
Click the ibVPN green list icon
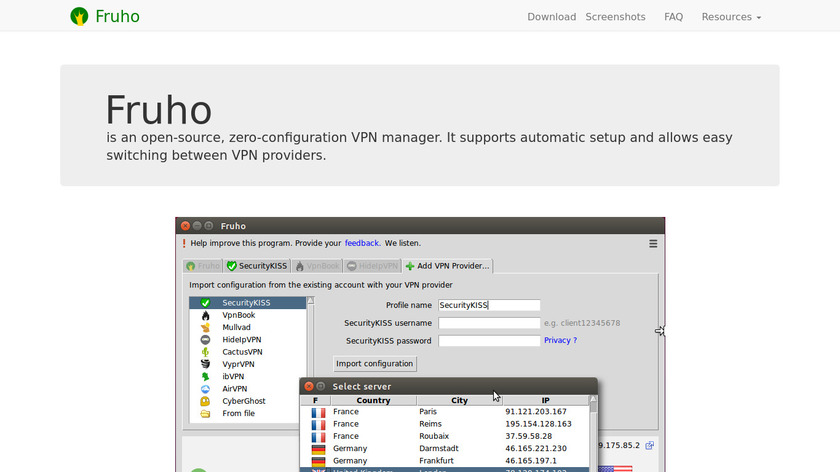[x=205, y=377]
